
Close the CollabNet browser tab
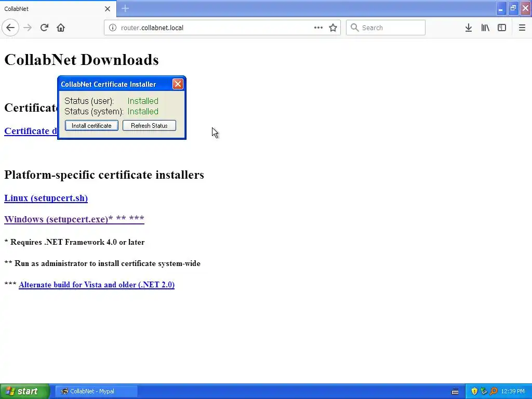coord(108,9)
